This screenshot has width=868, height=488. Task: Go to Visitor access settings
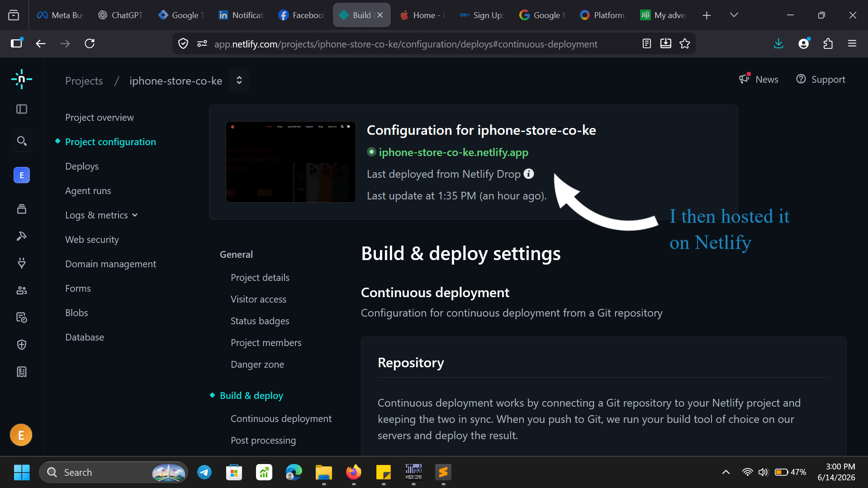[258, 299]
